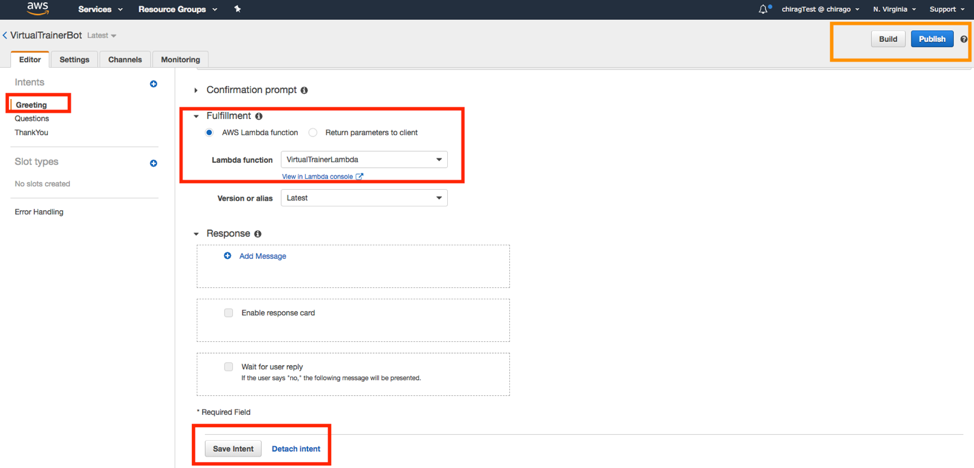
Task: Switch to the Settings tab
Action: pyautogui.click(x=74, y=60)
